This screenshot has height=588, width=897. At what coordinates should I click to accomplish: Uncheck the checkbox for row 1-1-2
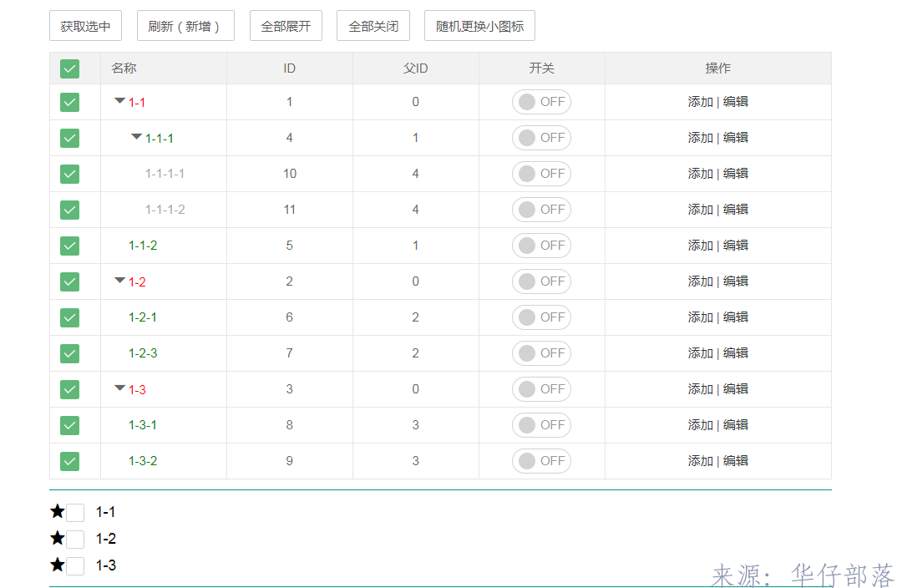(x=70, y=246)
